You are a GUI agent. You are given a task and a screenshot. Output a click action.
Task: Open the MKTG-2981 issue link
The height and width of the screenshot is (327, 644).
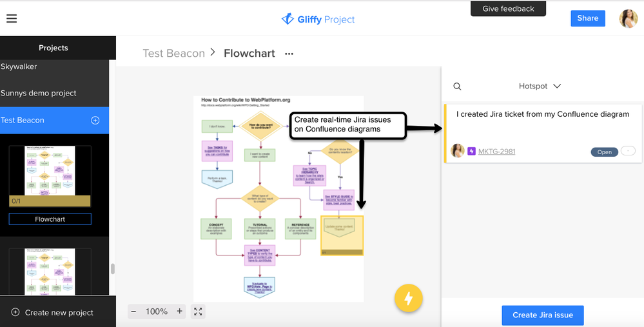click(496, 152)
